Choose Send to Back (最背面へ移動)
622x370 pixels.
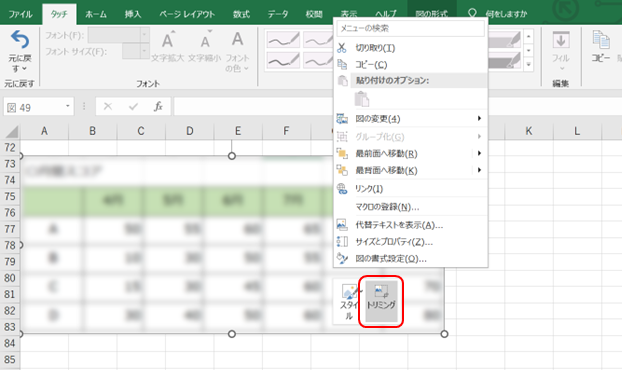click(404, 170)
